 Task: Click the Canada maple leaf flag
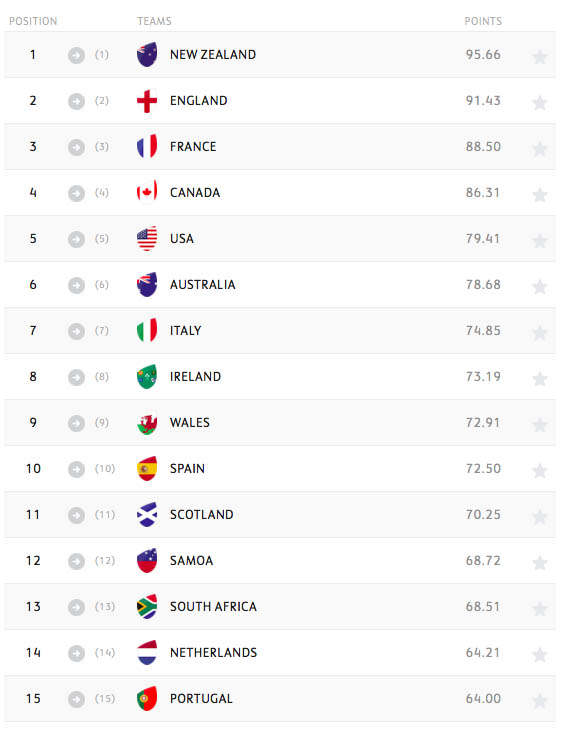pyautogui.click(x=147, y=192)
